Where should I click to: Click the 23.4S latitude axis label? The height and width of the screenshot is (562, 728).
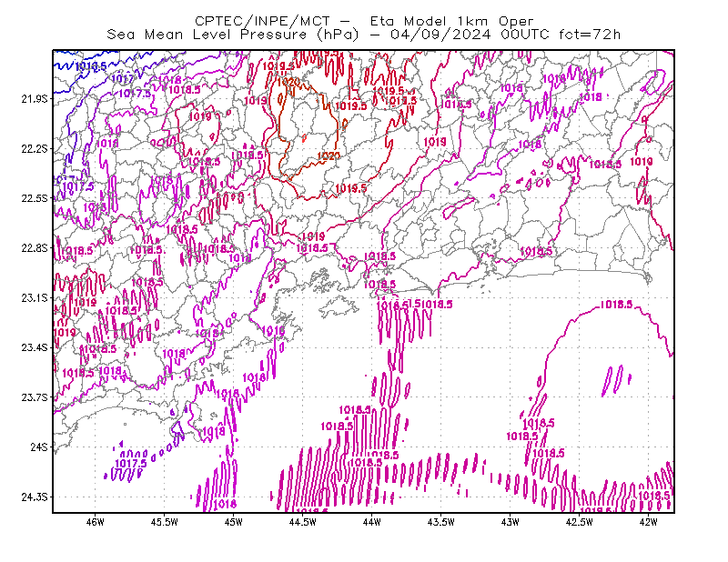click(x=35, y=347)
